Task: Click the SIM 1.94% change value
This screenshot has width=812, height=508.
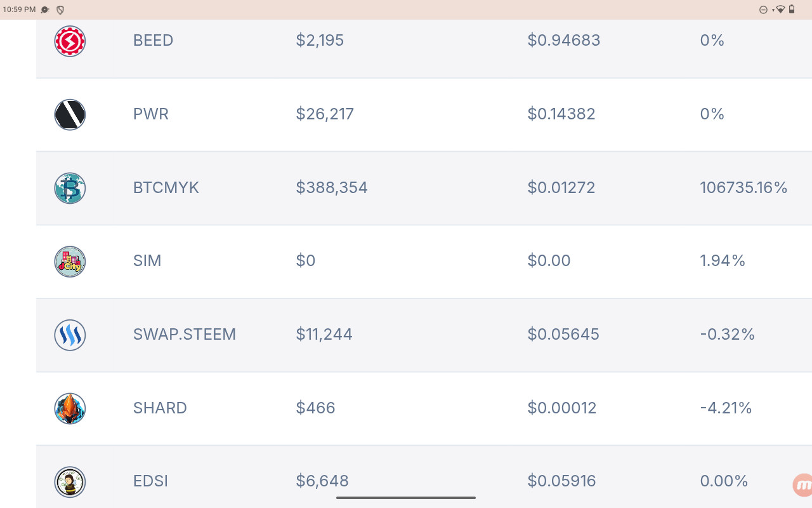Action: pos(723,261)
